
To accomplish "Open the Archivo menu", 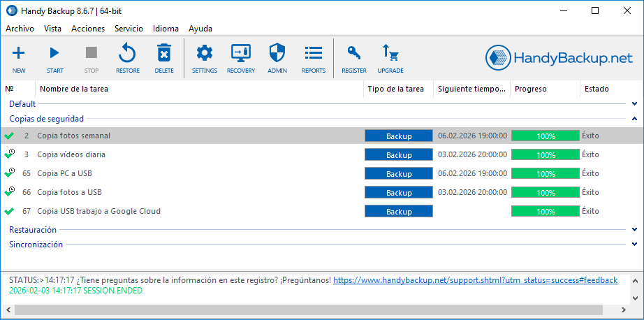I will (x=20, y=29).
